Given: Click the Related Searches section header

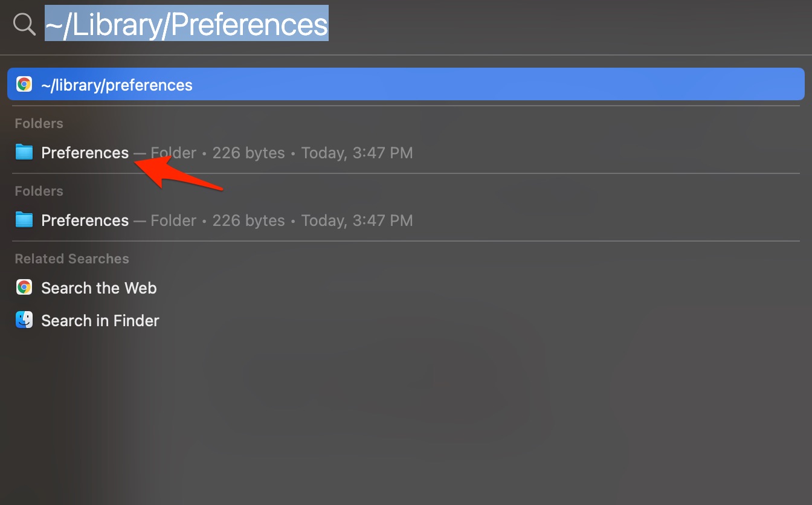Looking at the screenshot, I should pos(72,259).
